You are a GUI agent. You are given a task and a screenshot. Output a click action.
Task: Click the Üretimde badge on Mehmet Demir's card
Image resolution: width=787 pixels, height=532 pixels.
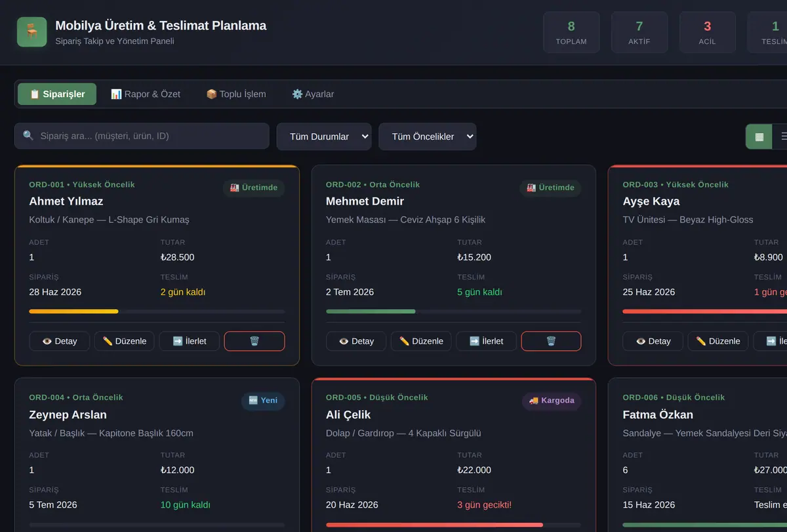550,188
